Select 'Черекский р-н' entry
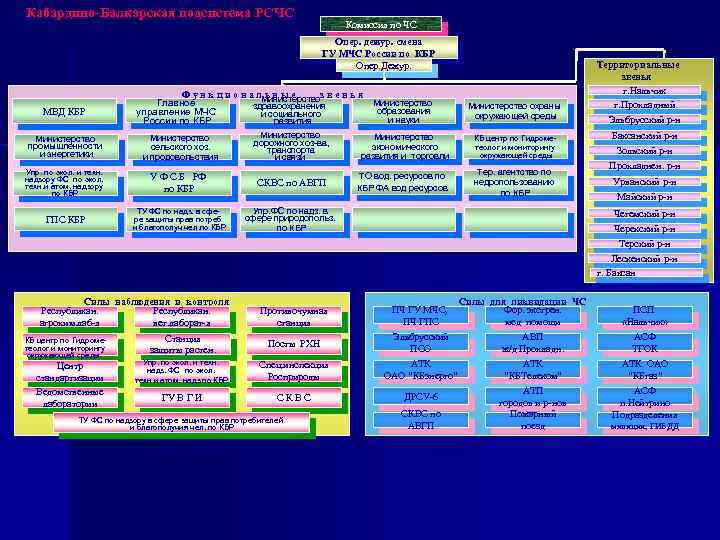The width and height of the screenshot is (720, 540). [x=644, y=228]
